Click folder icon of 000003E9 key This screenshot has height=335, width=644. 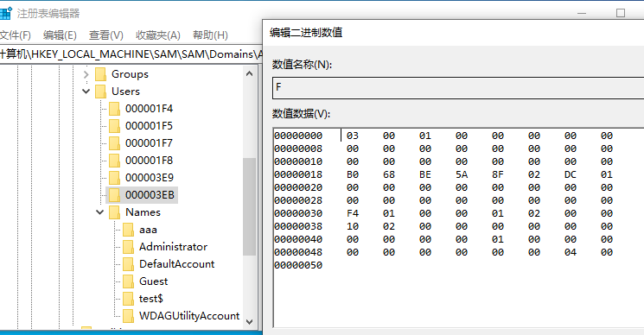tap(115, 178)
